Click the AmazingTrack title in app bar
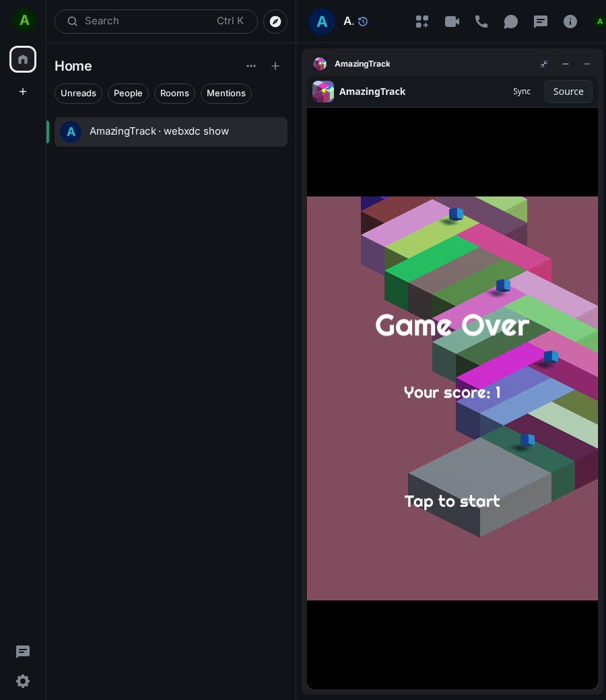Image resolution: width=606 pixels, height=700 pixels. (372, 92)
